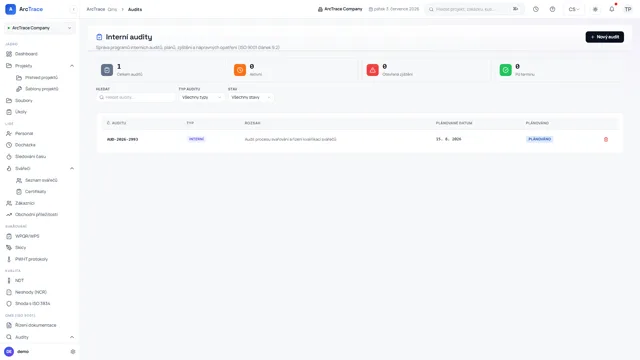This screenshot has height=360, width=640.
Task: Open PWHT protokoly page
Action: pos(31,259)
